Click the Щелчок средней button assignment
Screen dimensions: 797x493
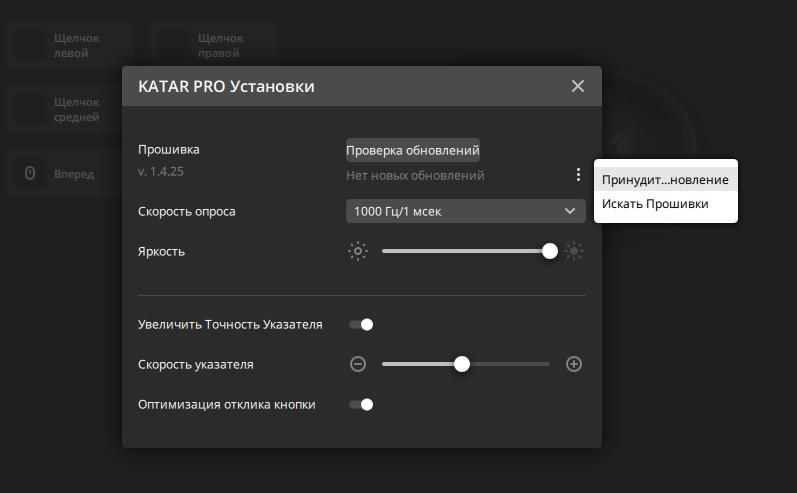coord(64,109)
